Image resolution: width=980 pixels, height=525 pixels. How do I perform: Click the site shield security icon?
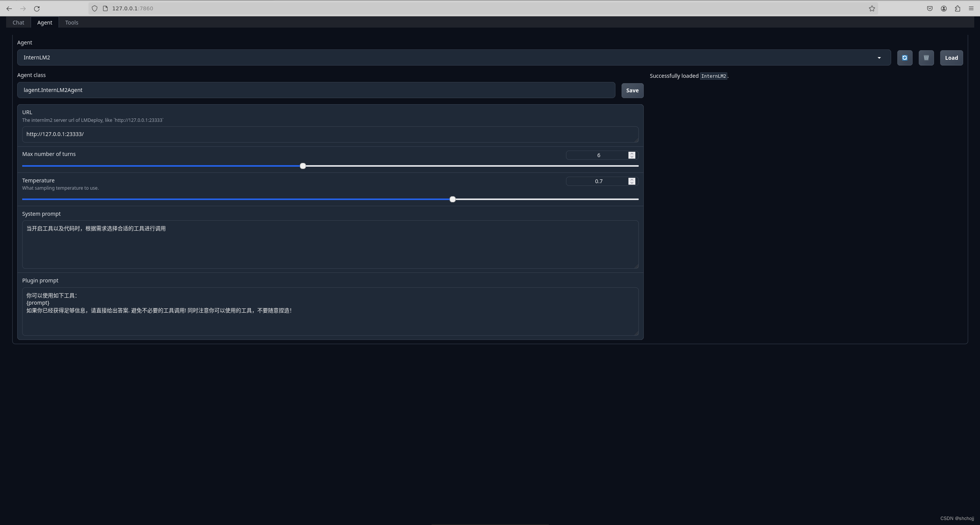coord(95,8)
